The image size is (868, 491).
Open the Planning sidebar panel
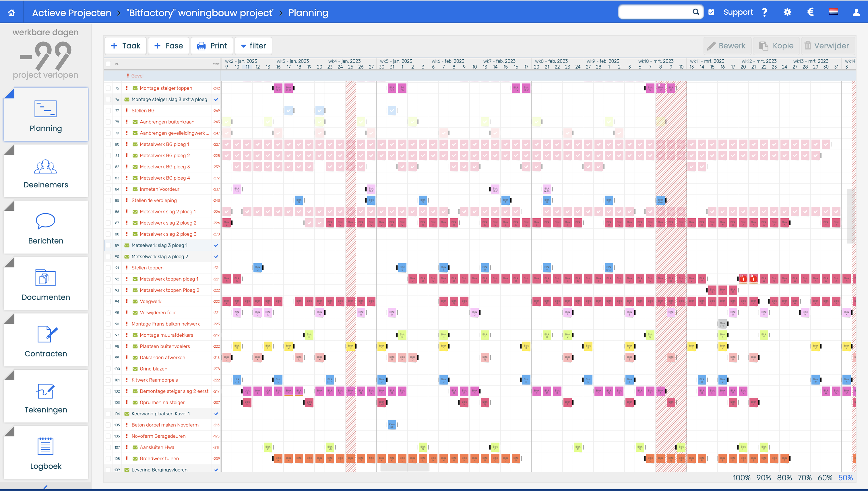pos(46,115)
